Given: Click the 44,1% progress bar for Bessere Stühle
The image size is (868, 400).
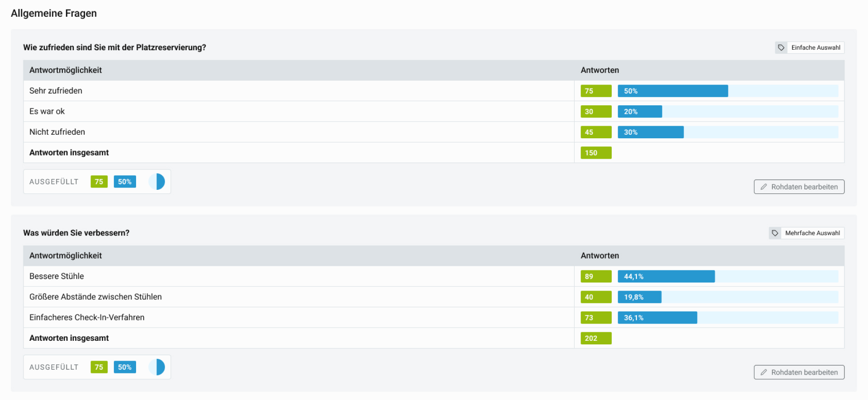Looking at the screenshot, I should [x=665, y=276].
